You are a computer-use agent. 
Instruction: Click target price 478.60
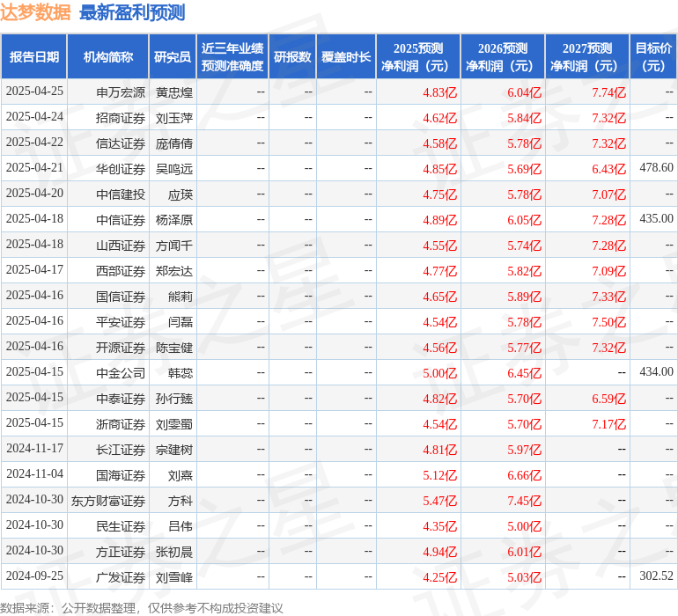click(x=656, y=167)
